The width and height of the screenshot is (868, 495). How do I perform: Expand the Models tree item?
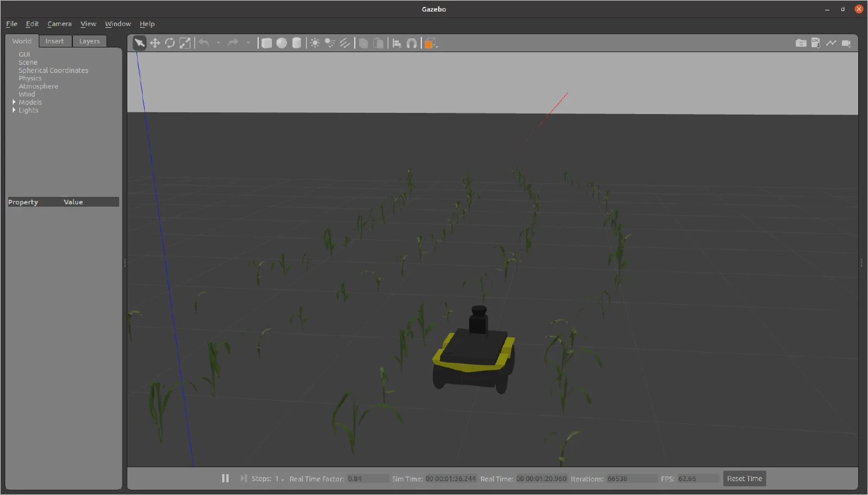[x=14, y=102]
